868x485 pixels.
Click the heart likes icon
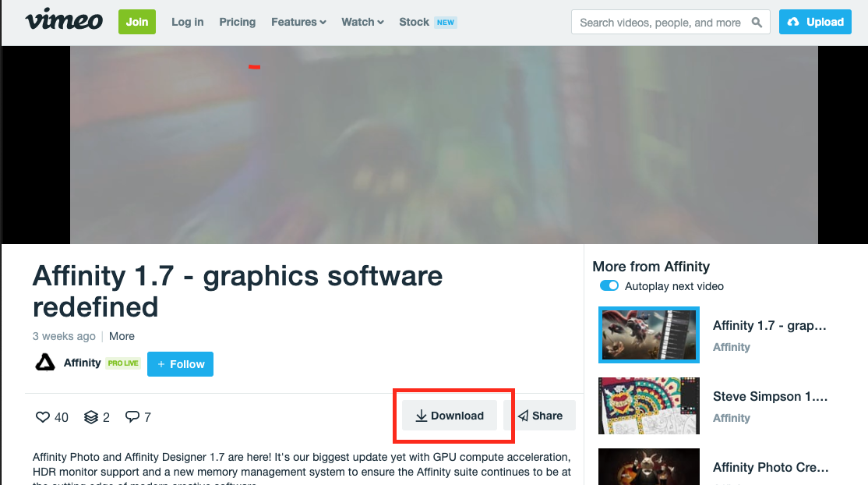43,417
